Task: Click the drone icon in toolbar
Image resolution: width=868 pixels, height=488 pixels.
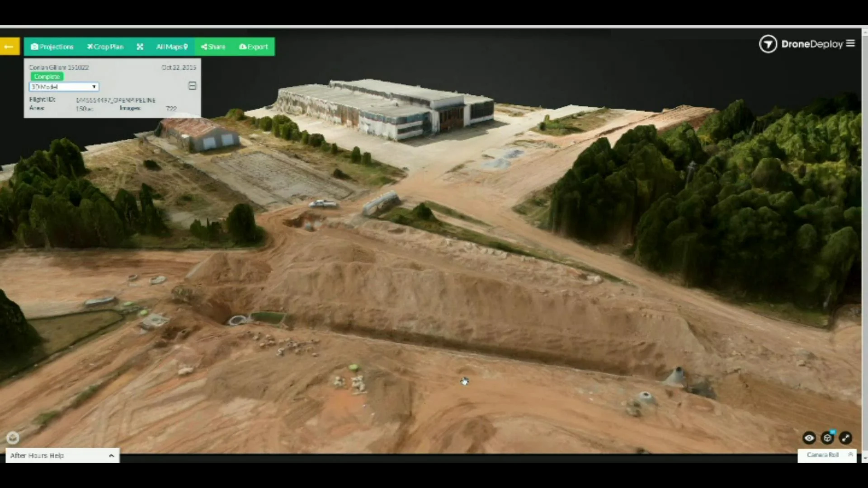Action: pyautogui.click(x=140, y=47)
